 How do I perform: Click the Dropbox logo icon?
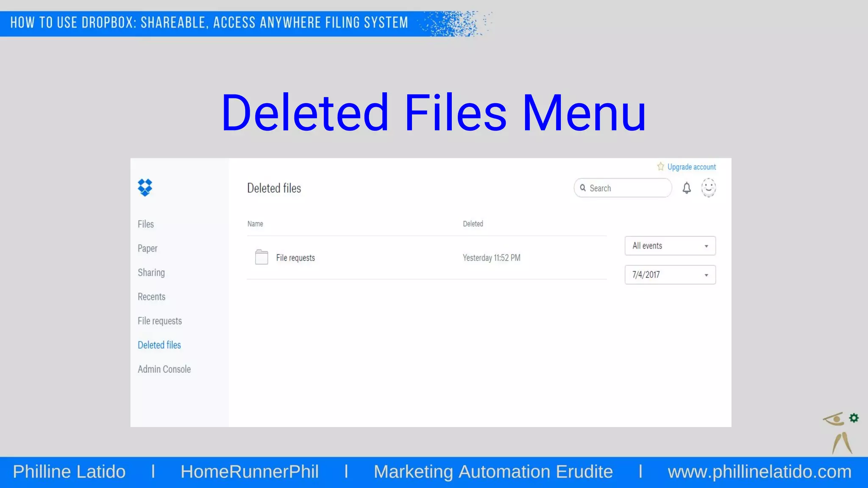tap(145, 187)
